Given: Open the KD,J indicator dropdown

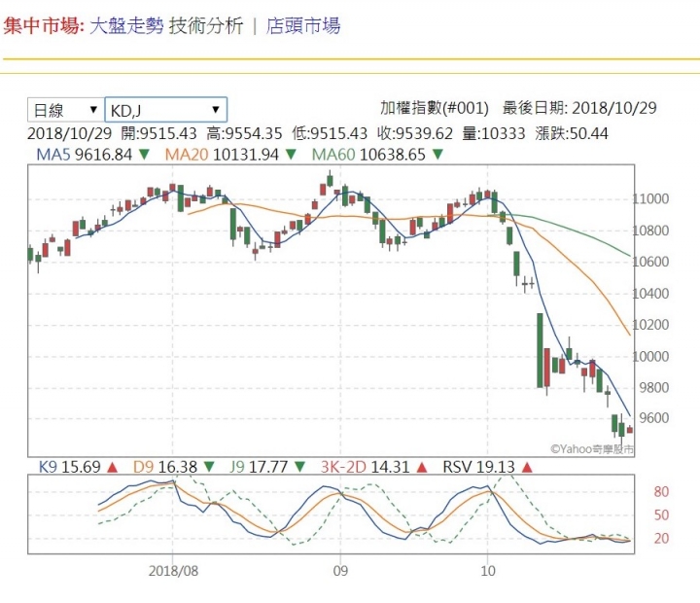Looking at the screenshot, I should tap(165, 110).
